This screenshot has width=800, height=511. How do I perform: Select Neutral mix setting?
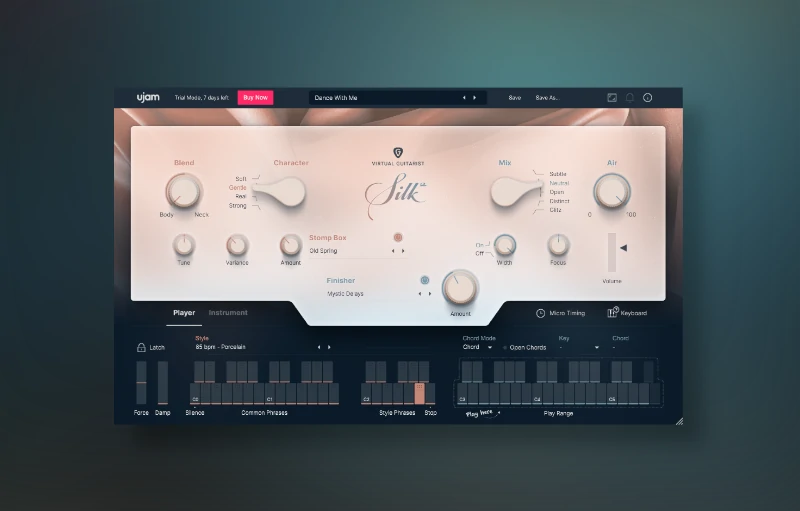click(x=559, y=183)
